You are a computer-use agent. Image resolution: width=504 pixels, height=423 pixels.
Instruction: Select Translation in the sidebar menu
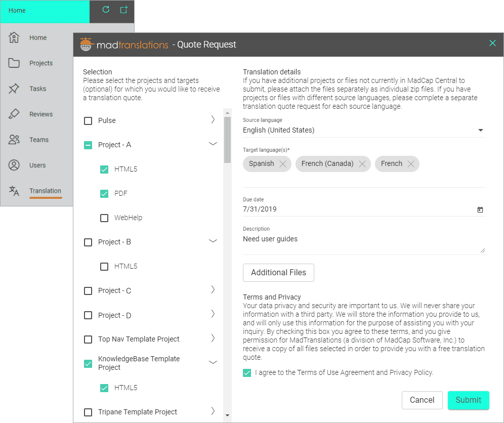point(45,191)
